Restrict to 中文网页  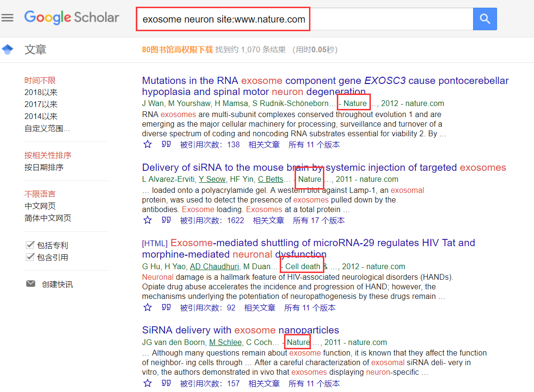(x=40, y=206)
